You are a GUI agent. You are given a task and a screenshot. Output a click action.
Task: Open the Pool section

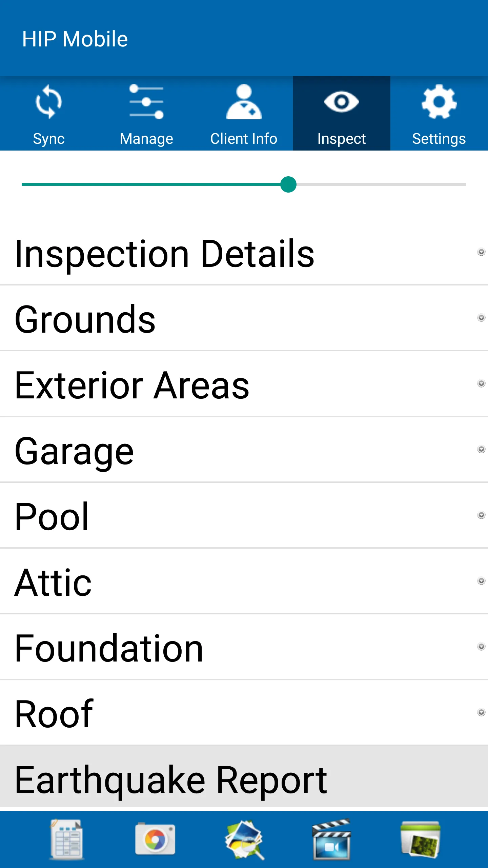244,515
